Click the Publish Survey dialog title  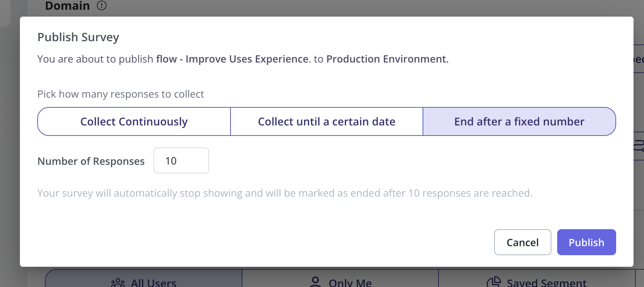tap(78, 37)
